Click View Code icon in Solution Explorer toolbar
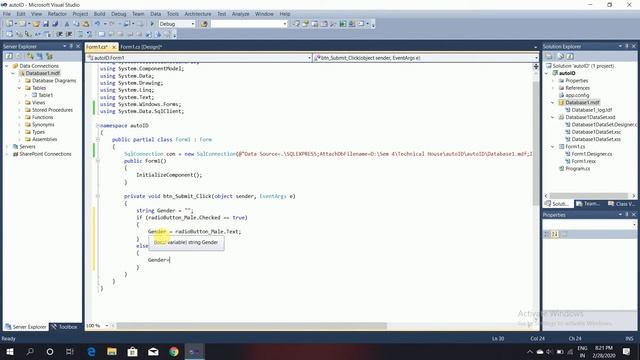The image size is (640, 360). click(x=570, y=56)
